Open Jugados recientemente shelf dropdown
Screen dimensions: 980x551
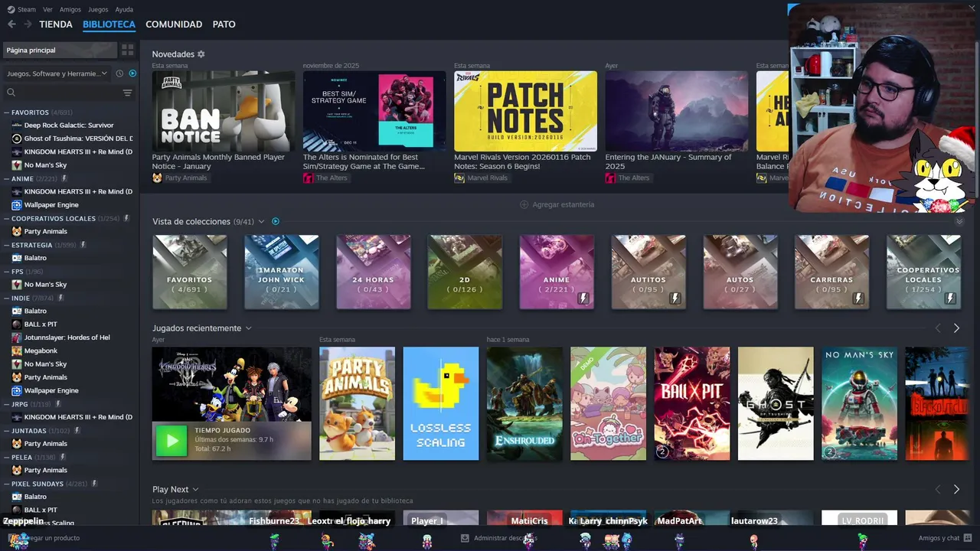pyautogui.click(x=248, y=328)
